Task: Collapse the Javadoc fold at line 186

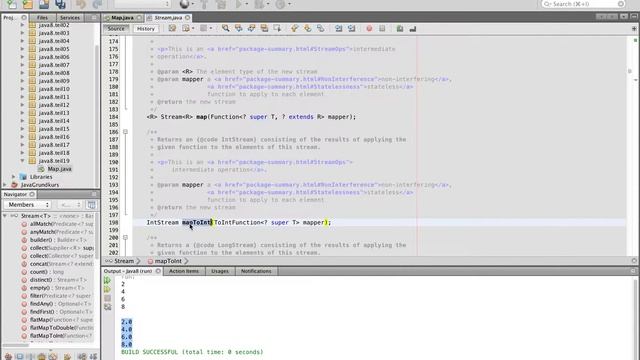Action: 125,132
